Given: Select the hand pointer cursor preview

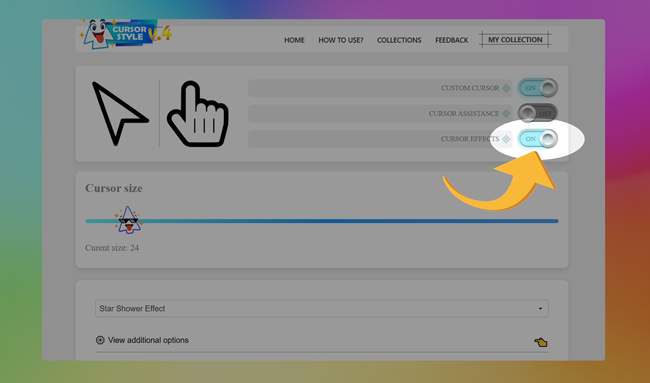Looking at the screenshot, I should 198,114.
